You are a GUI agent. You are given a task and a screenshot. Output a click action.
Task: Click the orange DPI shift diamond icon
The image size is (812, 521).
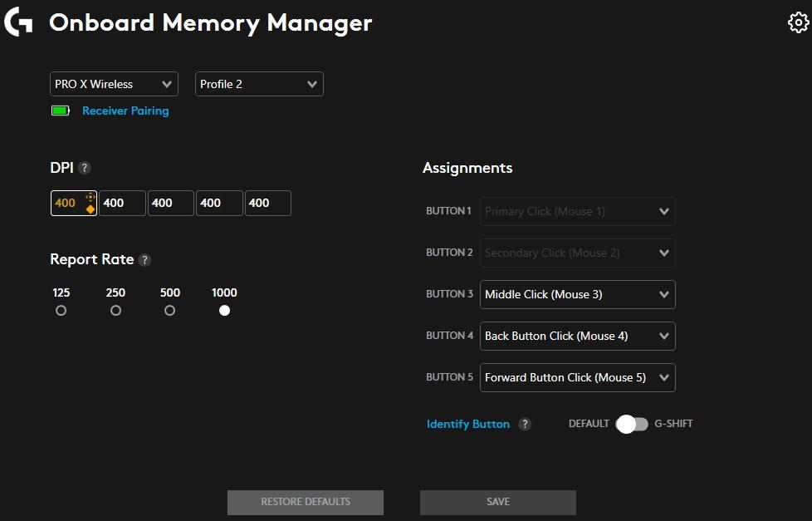(90, 209)
